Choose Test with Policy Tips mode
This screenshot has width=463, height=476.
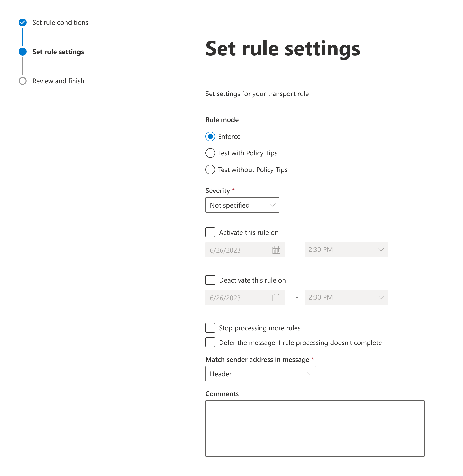pyautogui.click(x=210, y=153)
